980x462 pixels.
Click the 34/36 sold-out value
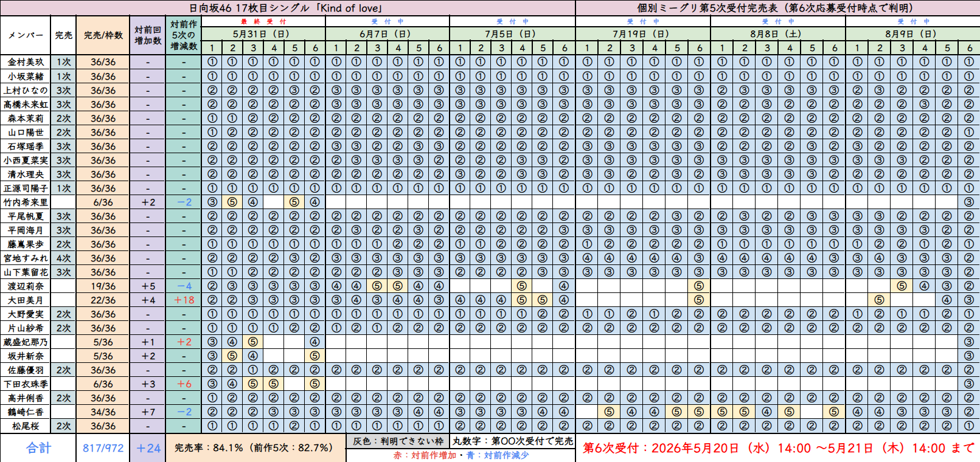[103, 412]
